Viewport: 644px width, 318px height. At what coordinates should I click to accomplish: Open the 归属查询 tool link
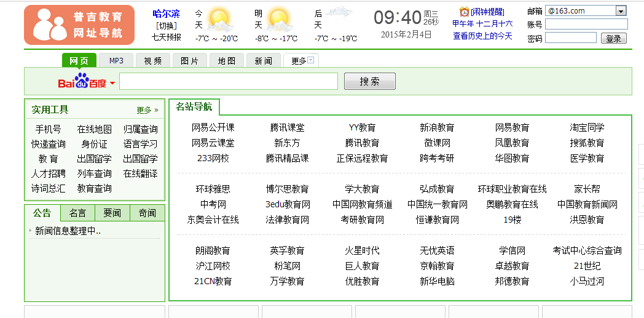pos(141,129)
